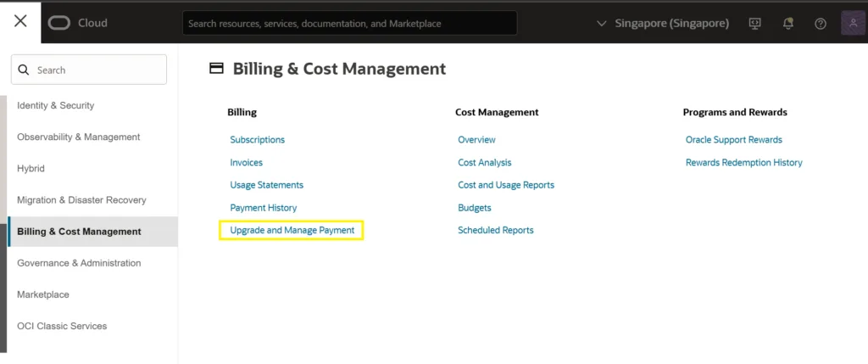Open the Cloud Shell developer tools icon

(x=754, y=24)
